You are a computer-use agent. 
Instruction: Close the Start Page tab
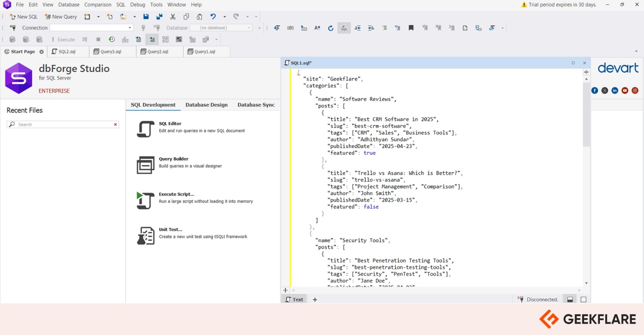pyautogui.click(x=42, y=52)
